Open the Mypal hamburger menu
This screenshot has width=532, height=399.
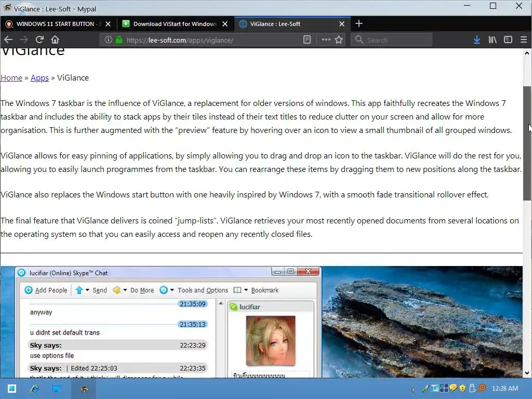[x=524, y=39]
